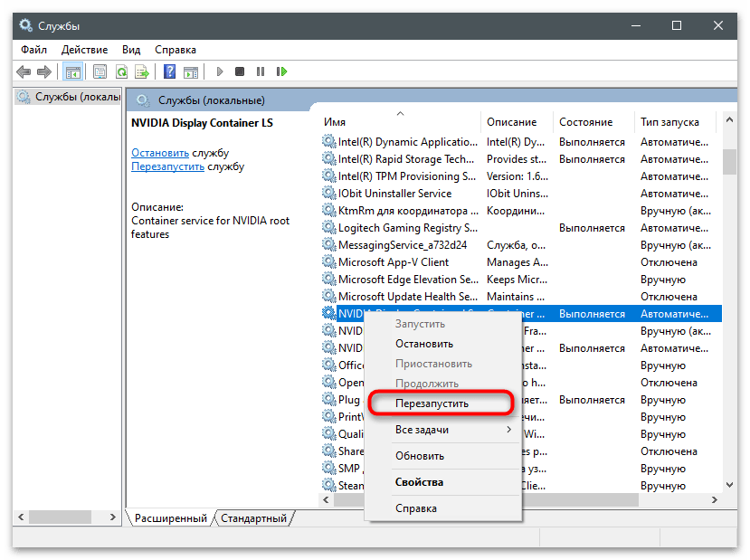Click the 'Остановить' service link

[160, 153]
